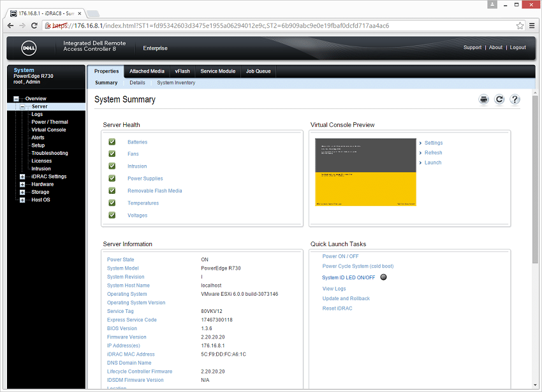
Task: Collapse the Overview tree node
Action: pyautogui.click(x=16, y=99)
